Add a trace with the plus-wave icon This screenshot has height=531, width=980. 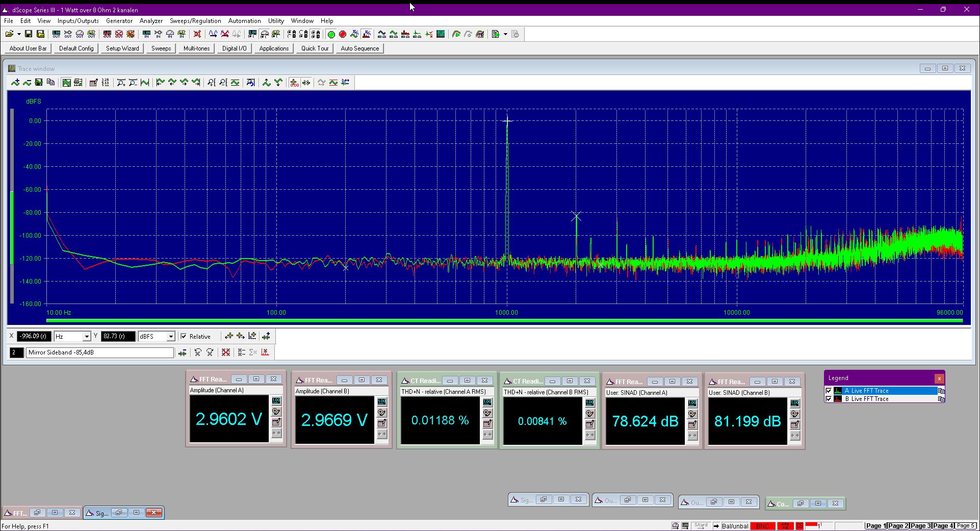pos(15,83)
